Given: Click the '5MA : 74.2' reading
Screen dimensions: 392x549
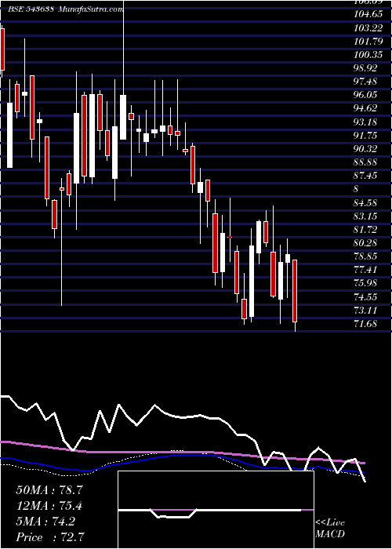Looking at the screenshot, I should pos(45,522).
